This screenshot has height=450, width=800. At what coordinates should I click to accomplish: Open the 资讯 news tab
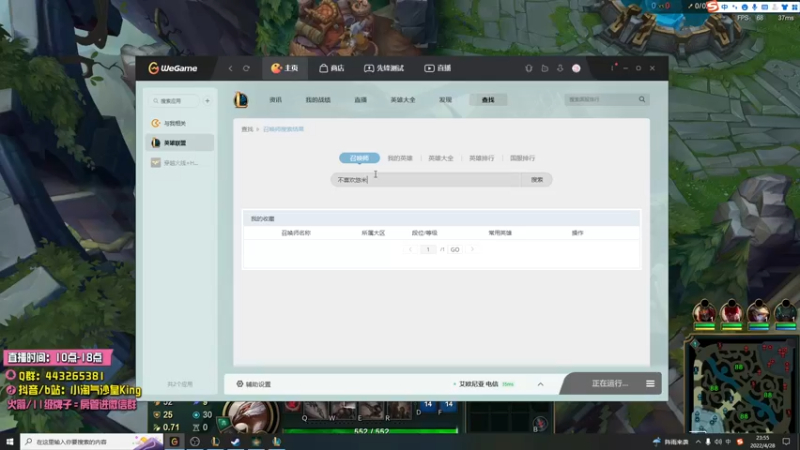click(276, 99)
